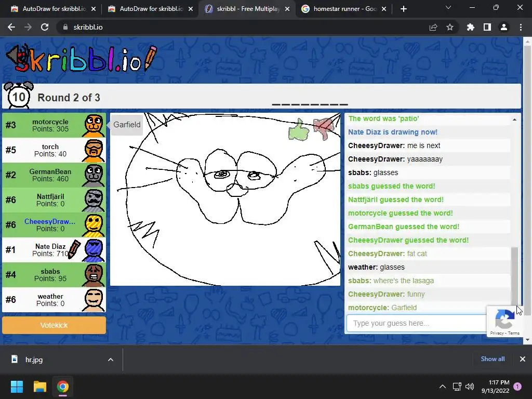The width and height of the screenshot is (532, 399).
Task: Open a new browser tab
Action: [403, 9]
